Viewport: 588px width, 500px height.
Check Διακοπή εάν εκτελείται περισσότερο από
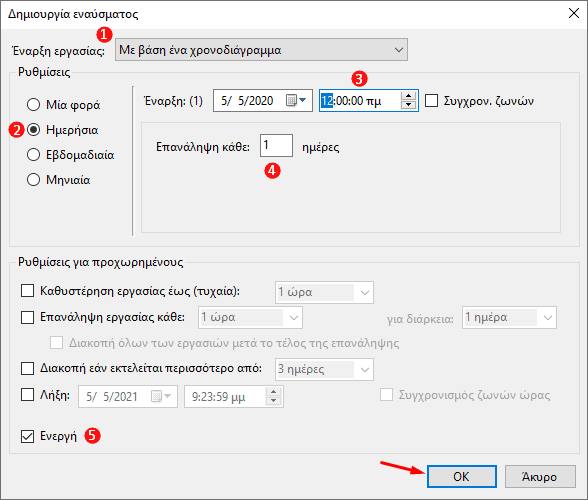pos(27,368)
